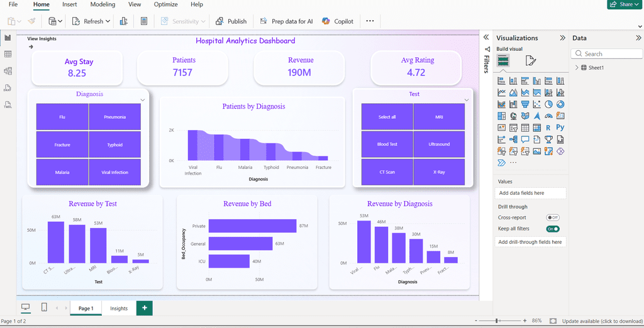The width and height of the screenshot is (644, 328).
Task: Switch to the Insights page tab
Action: (119, 309)
